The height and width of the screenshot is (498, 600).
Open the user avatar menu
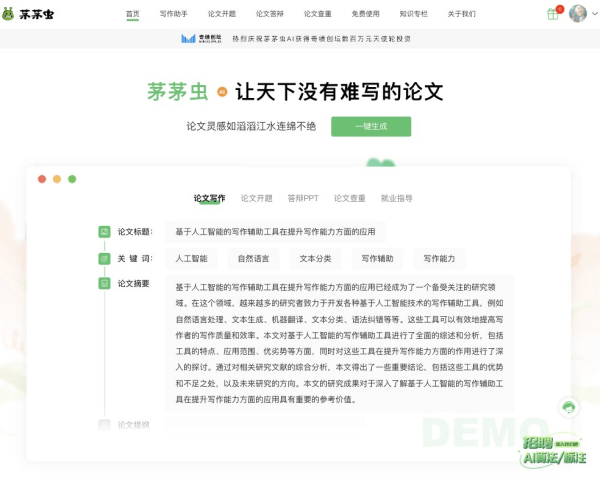click(x=578, y=14)
